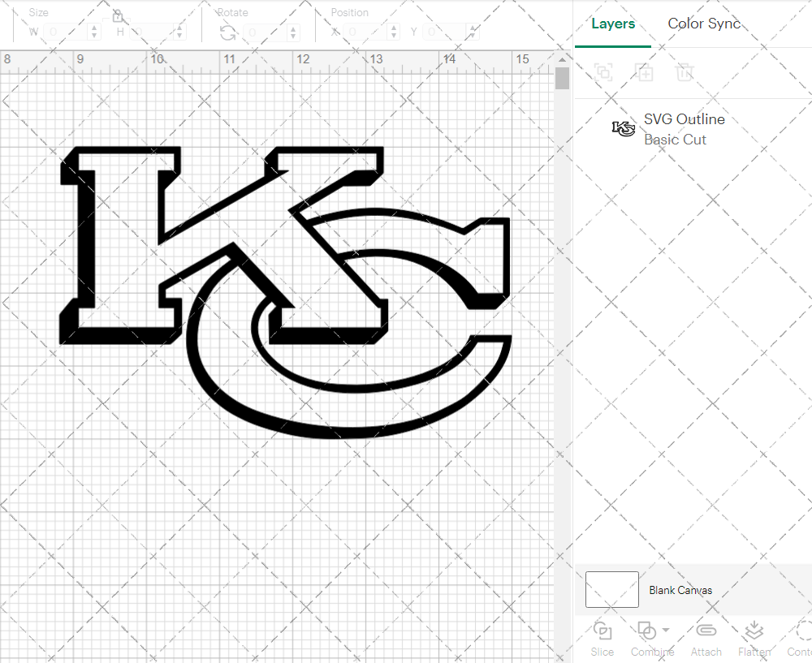The image size is (812, 663).
Task: Select the Layers tab
Action: (613, 24)
